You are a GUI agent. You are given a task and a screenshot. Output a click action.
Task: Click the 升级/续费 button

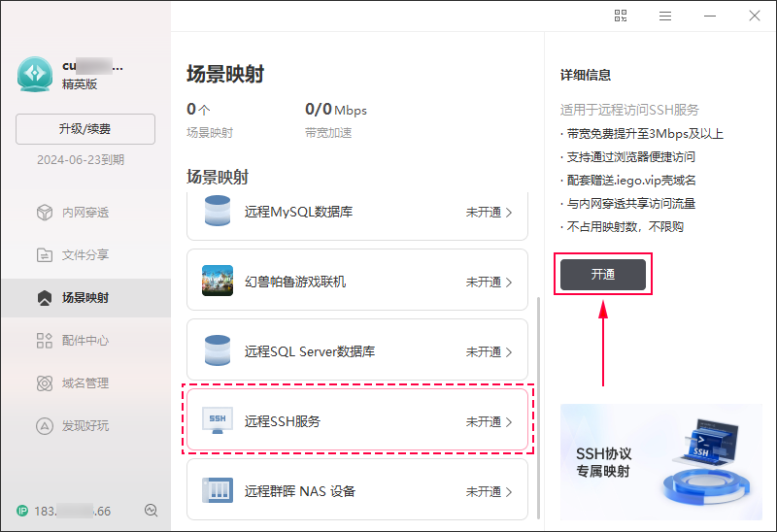(85, 129)
